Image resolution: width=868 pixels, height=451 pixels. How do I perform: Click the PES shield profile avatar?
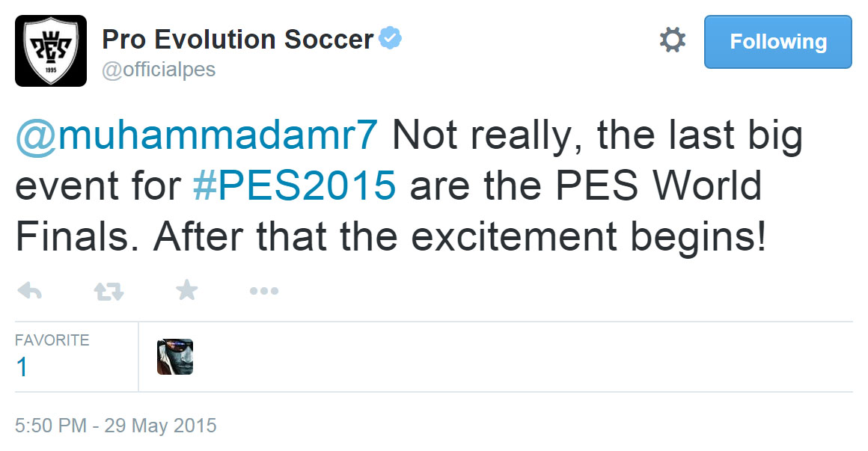coord(50,49)
